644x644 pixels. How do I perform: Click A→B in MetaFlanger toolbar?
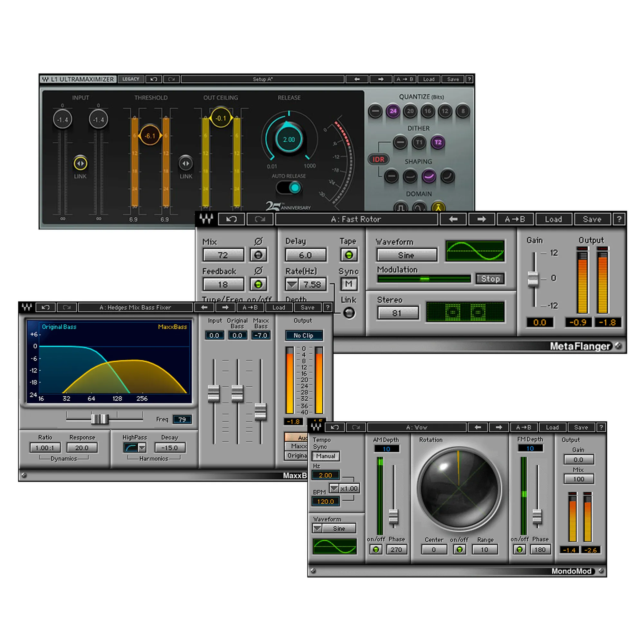[515, 219]
